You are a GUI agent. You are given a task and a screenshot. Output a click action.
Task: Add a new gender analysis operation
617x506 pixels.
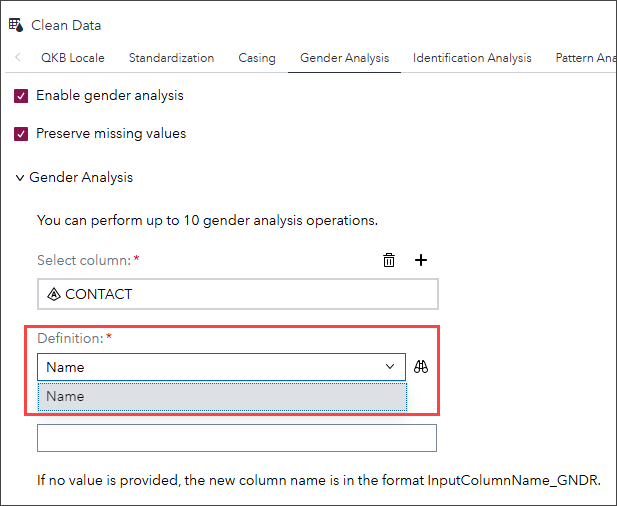pyautogui.click(x=421, y=260)
